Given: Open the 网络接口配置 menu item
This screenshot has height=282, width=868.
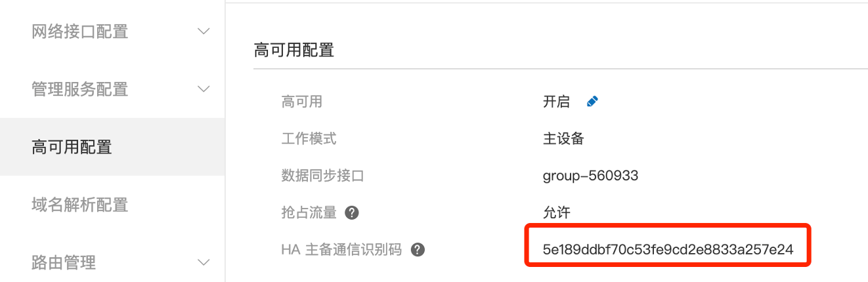Looking at the screenshot, I should pos(79,31).
